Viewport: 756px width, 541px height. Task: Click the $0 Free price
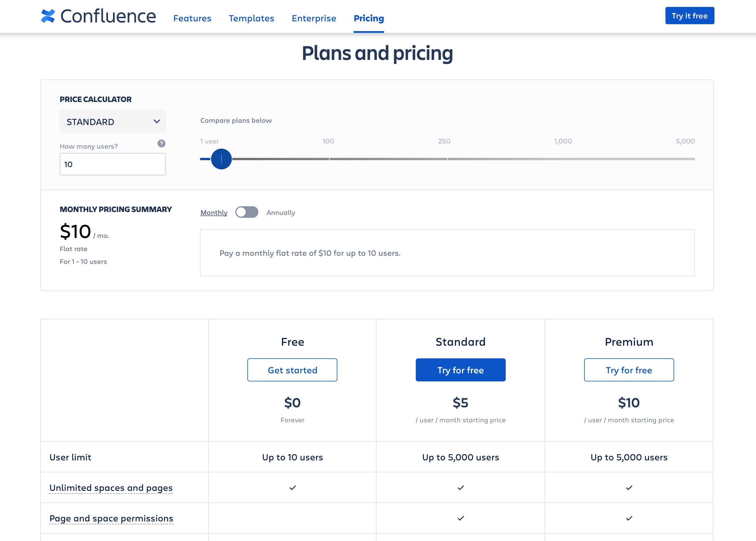[292, 403]
